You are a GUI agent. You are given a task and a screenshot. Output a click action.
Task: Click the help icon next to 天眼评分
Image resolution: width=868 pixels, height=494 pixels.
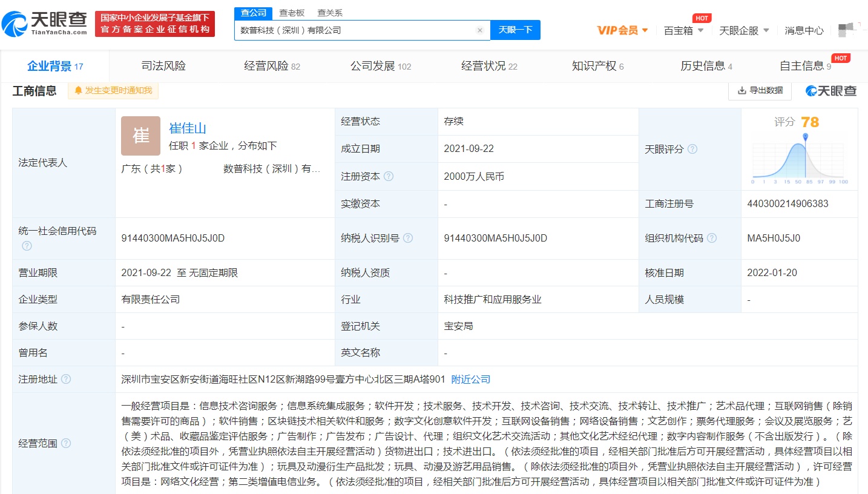point(692,149)
